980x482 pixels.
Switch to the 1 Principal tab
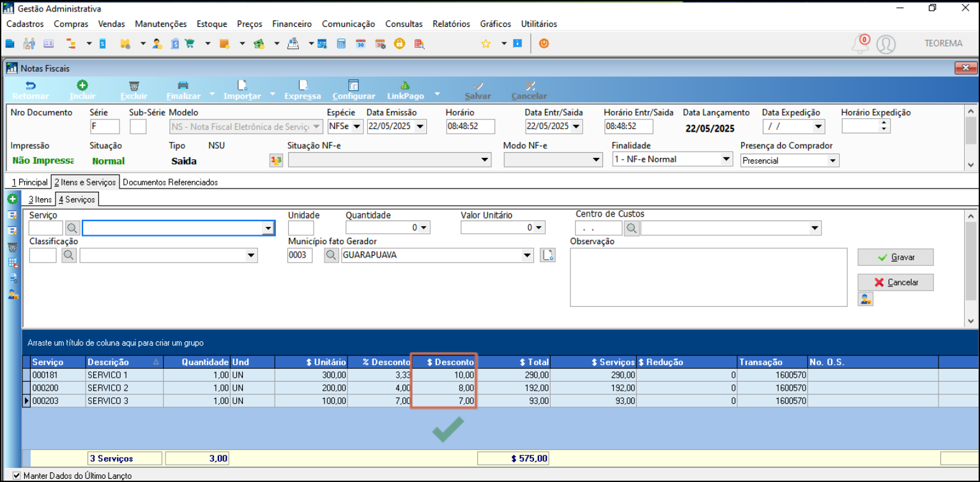(x=30, y=182)
